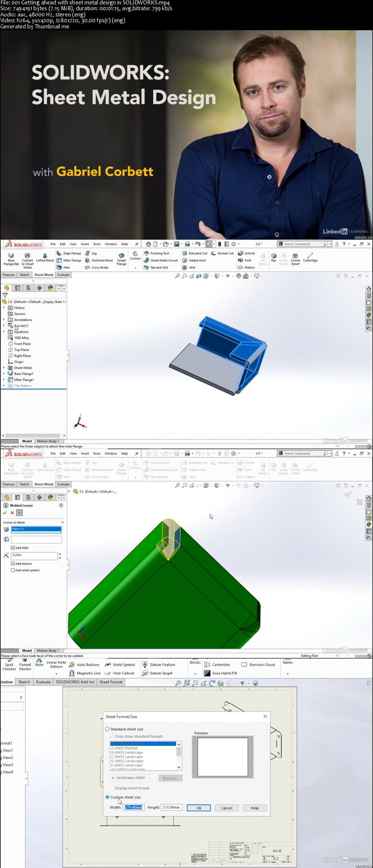Open the enabled Forming Tool command
This screenshot has width=373, height=868.
click(x=157, y=253)
